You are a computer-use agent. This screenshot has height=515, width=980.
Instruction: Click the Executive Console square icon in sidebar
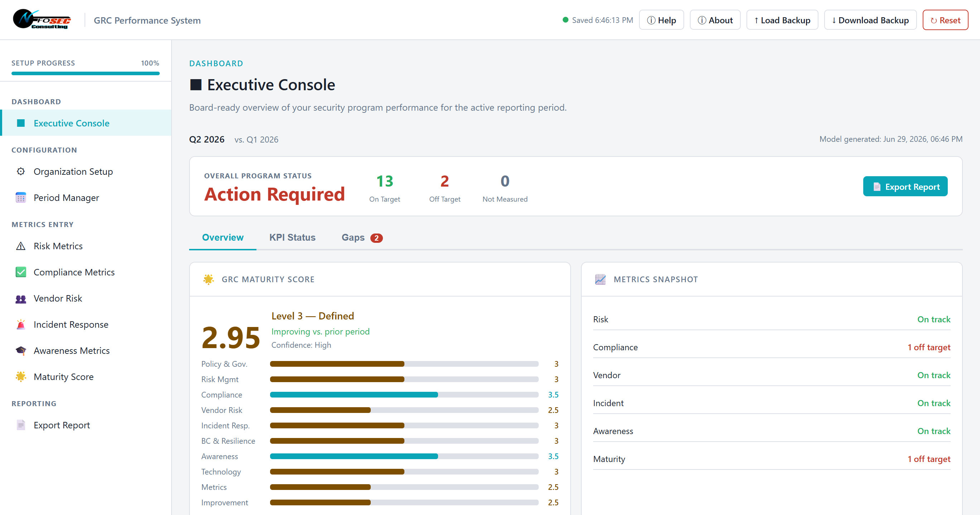[x=21, y=123]
